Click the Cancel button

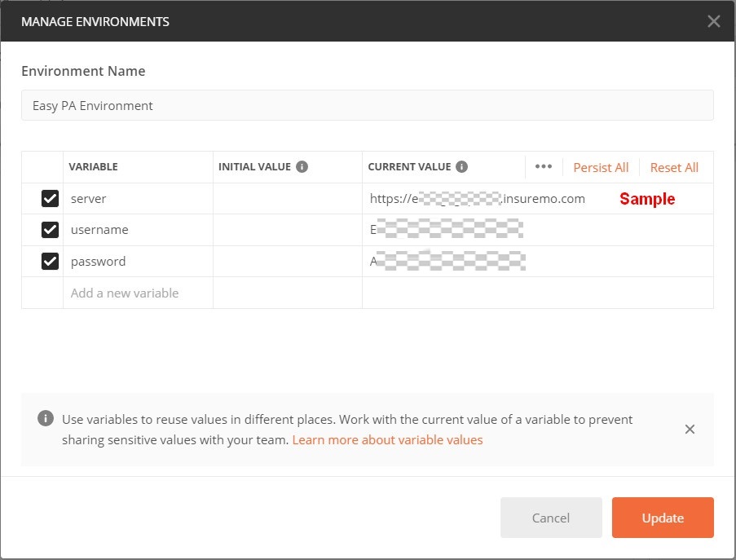551,518
